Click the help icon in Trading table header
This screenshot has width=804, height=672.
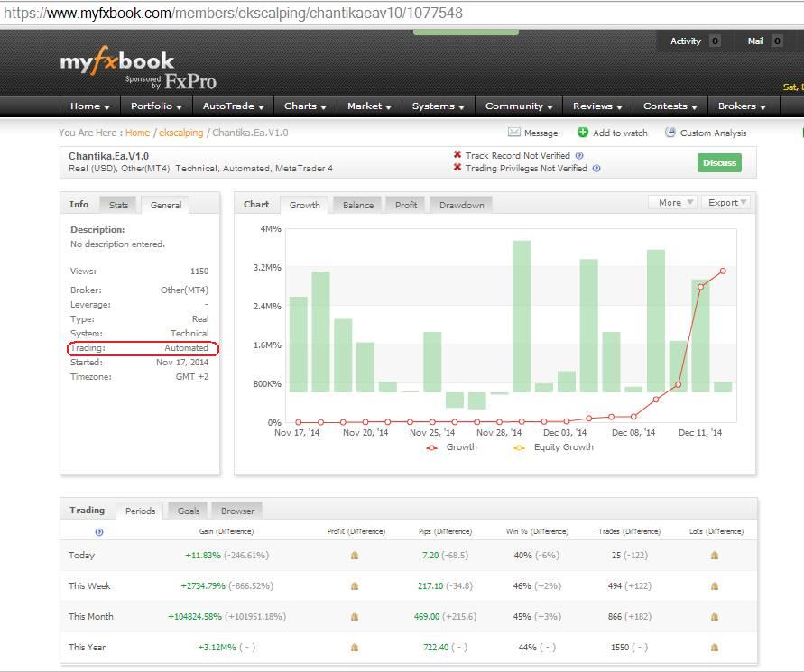(99, 532)
